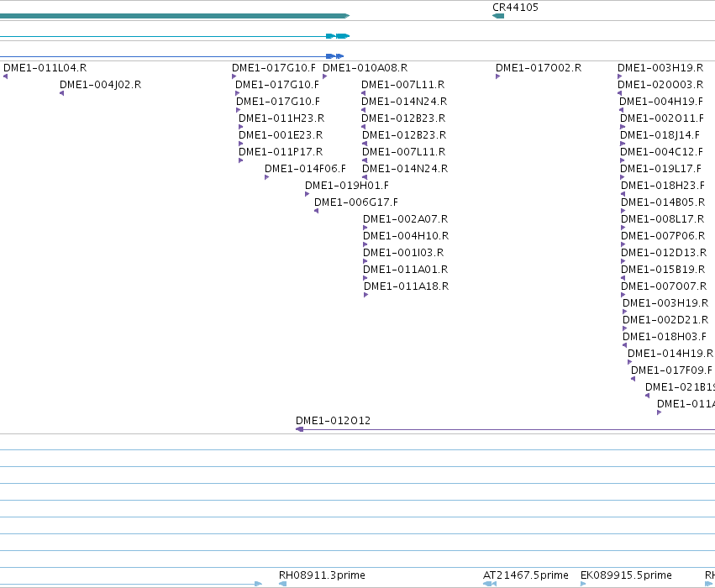Click the DME1-007P06.R label
Viewport: 715px width, 588px height.
tap(663, 236)
